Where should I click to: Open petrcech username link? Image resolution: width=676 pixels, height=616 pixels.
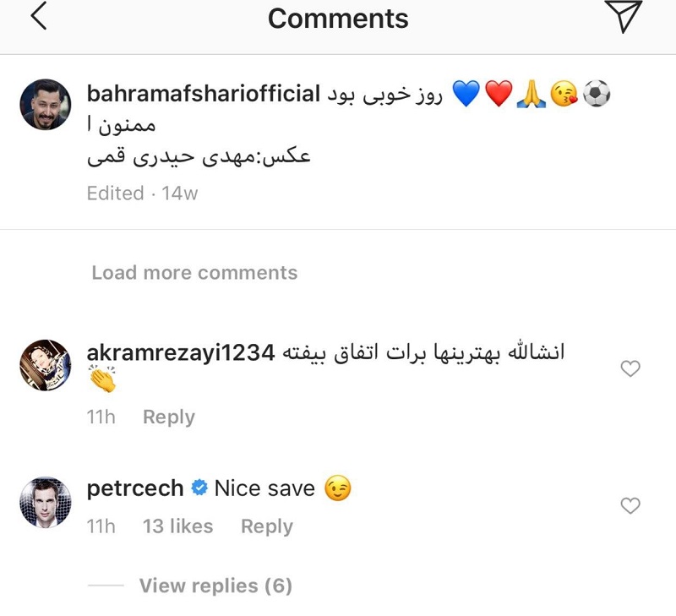135,488
